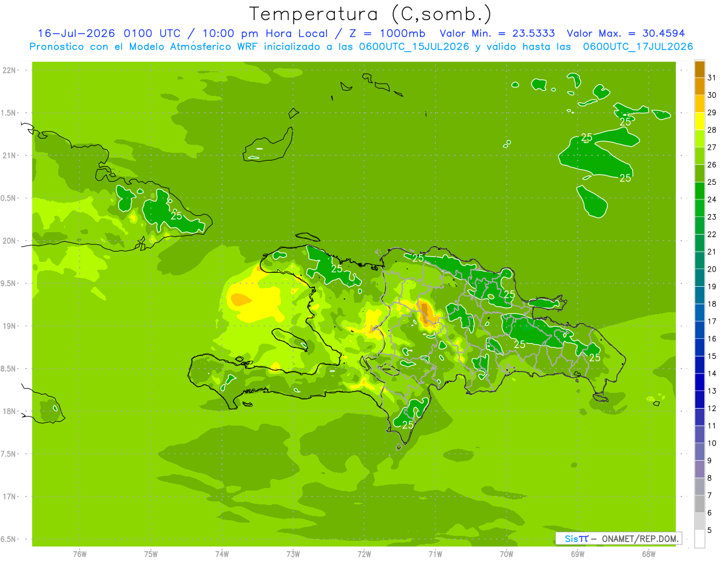The height and width of the screenshot is (562, 728).
Task: Pick the teal legend swatch between 19 and 20
Action: coord(699,278)
